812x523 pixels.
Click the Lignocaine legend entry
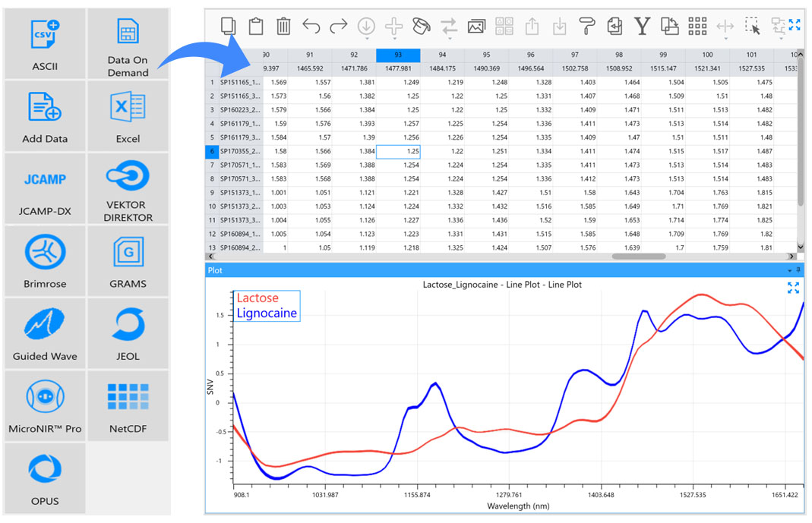(x=267, y=313)
